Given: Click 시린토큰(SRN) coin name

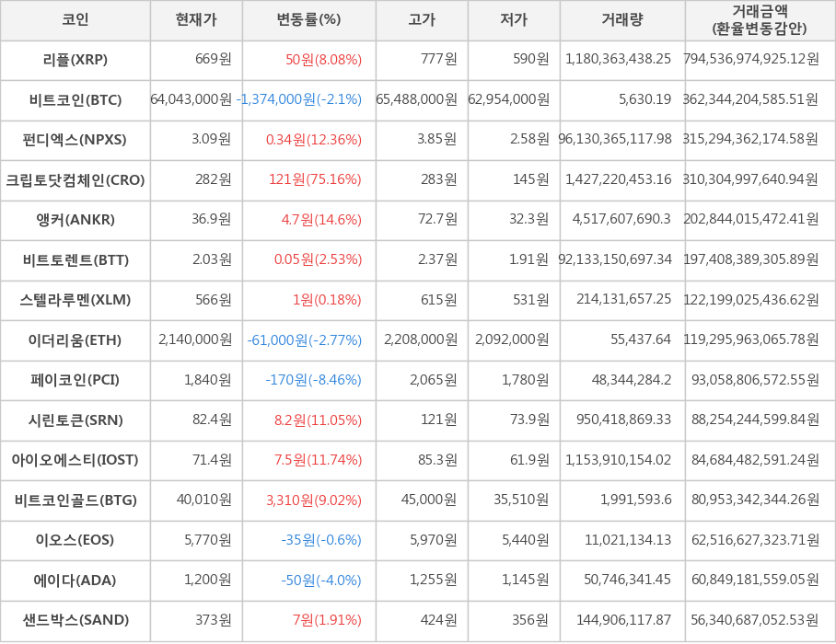Looking at the screenshot, I should [x=75, y=420].
